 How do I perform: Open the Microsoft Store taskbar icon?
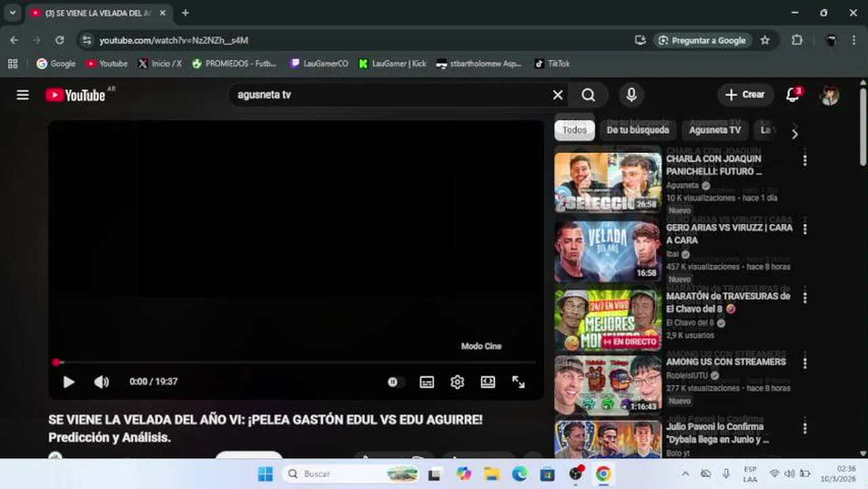click(547, 474)
